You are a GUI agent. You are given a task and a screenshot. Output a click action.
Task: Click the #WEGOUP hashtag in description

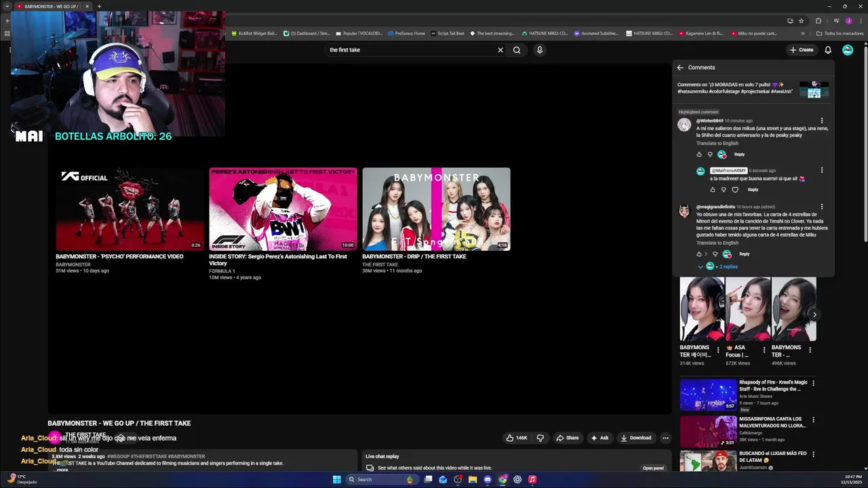click(x=119, y=457)
